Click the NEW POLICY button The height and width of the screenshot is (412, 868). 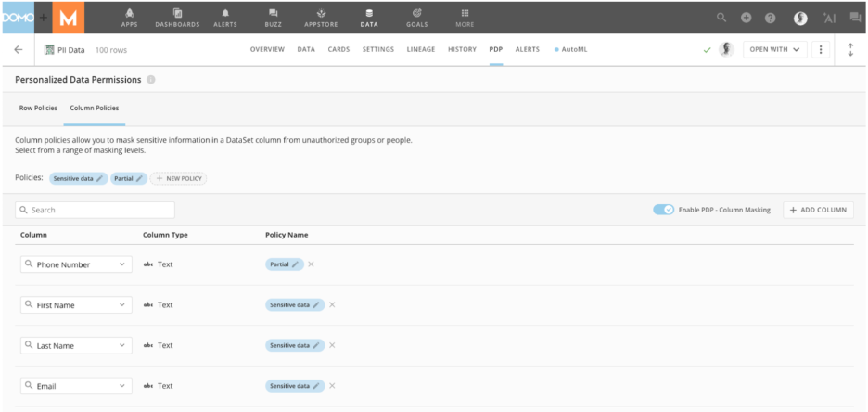(x=178, y=179)
